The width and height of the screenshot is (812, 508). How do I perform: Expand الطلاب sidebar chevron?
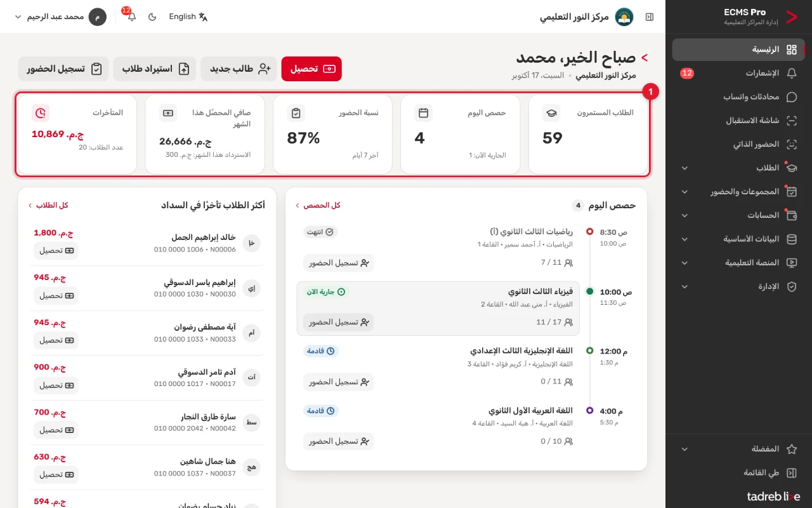tap(684, 168)
